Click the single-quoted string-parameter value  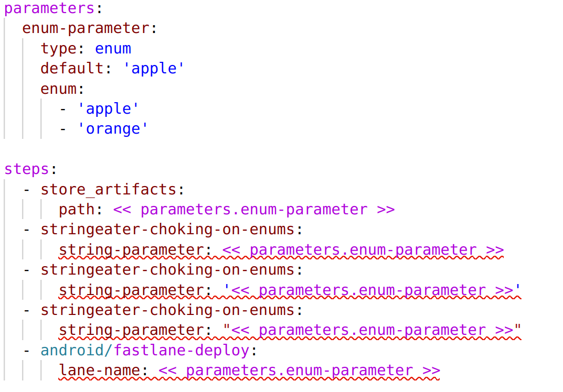pos(372,290)
